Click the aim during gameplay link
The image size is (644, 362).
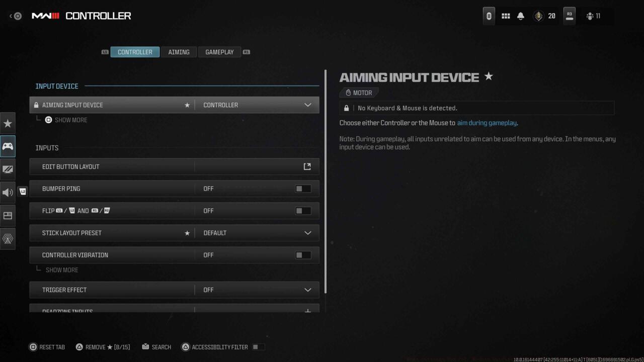(x=487, y=123)
